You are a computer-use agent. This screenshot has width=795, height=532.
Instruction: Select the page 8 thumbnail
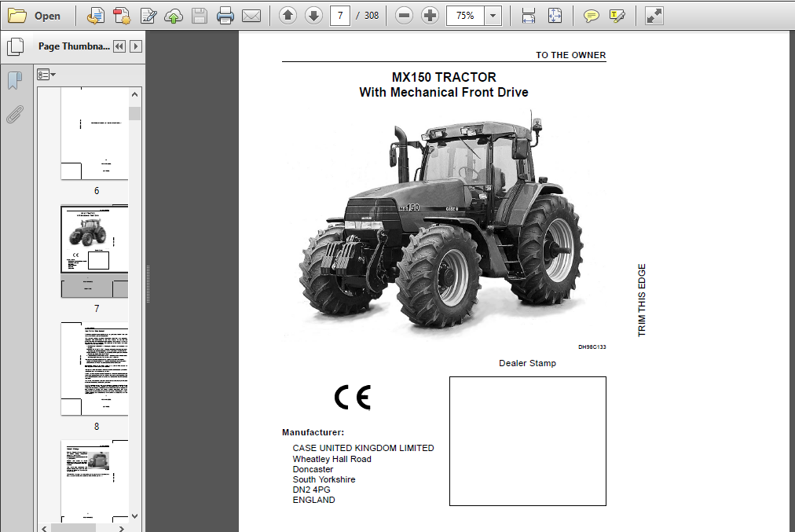94,369
